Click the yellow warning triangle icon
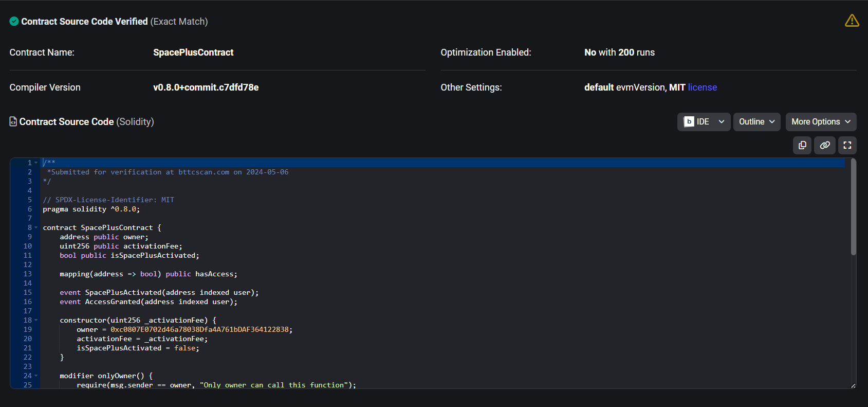 [x=852, y=21]
